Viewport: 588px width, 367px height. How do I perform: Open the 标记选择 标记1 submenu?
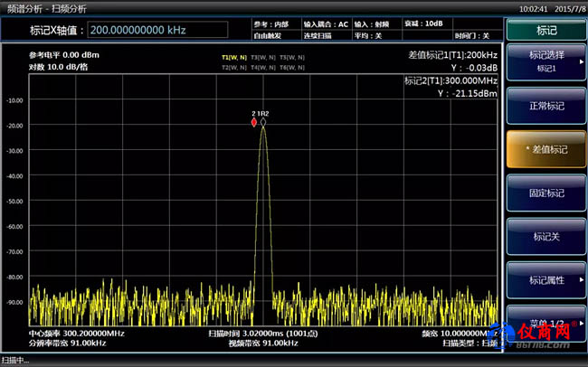(546, 61)
